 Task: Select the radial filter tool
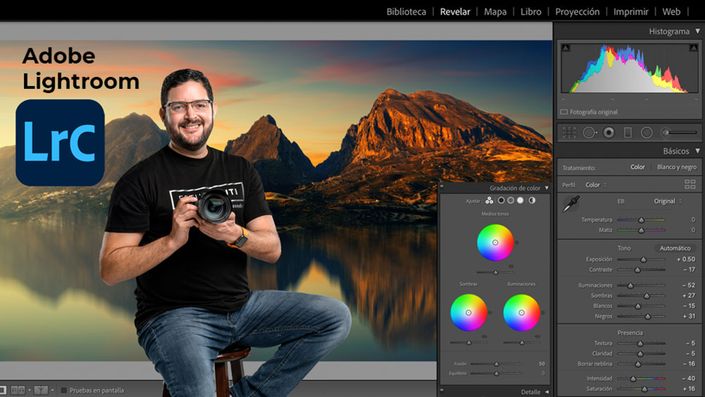(647, 133)
